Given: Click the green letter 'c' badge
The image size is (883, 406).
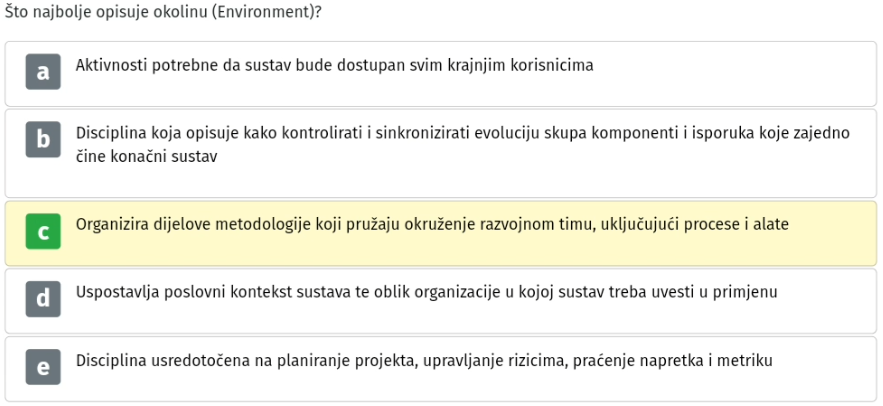Looking at the screenshot, I should [x=43, y=231].
